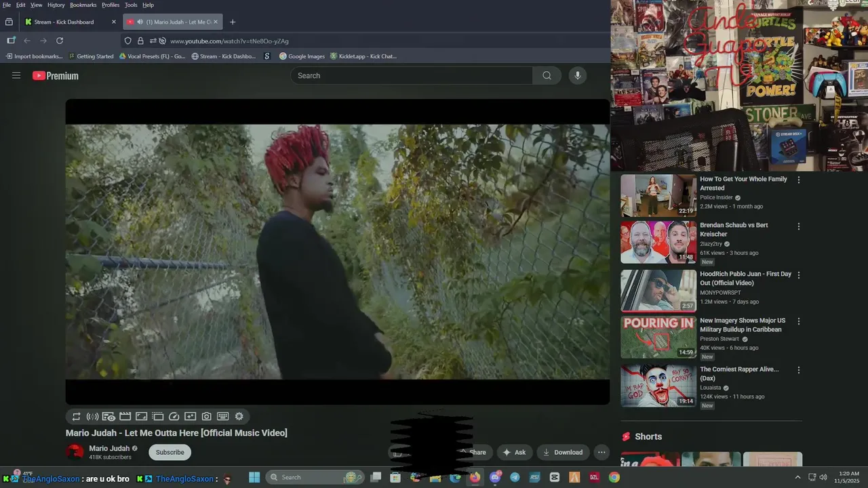
Task: Click the padlock site info icon
Action: point(140,41)
